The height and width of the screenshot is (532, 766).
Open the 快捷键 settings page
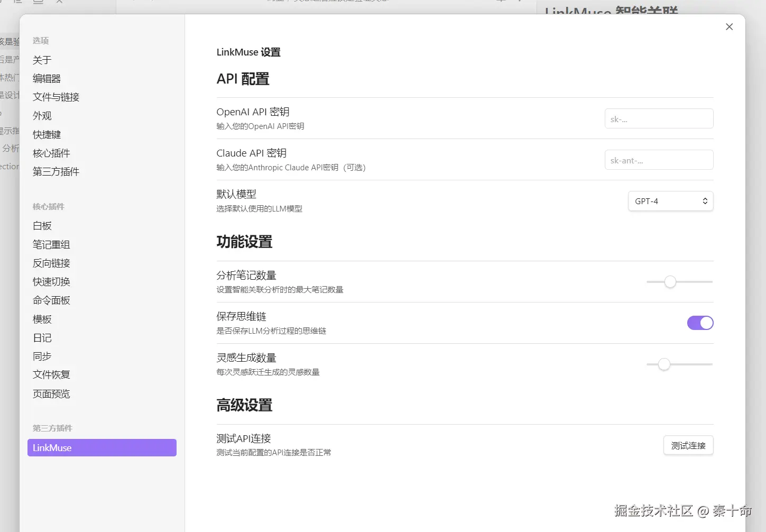pos(47,134)
